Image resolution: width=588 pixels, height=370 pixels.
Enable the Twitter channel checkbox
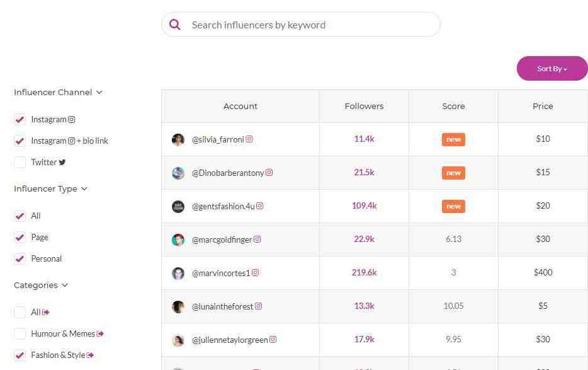click(x=20, y=162)
